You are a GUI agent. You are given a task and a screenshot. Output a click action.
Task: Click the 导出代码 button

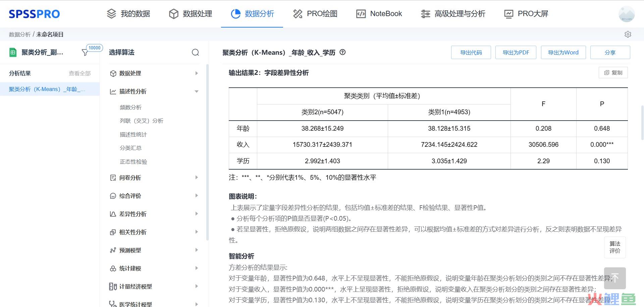click(471, 52)
